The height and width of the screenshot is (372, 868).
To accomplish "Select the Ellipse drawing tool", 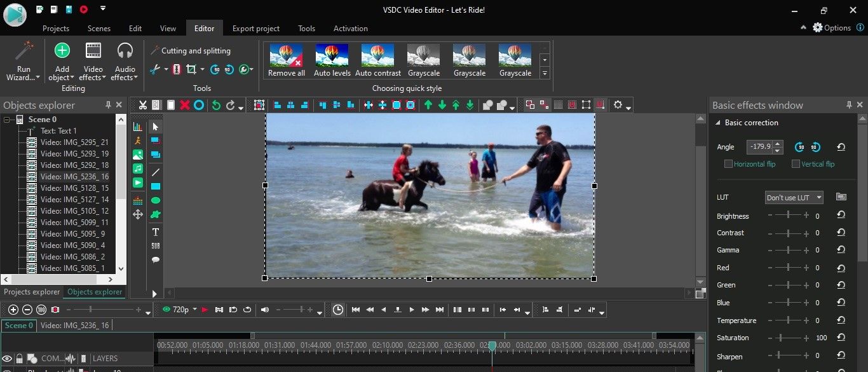I will (155, 200).
